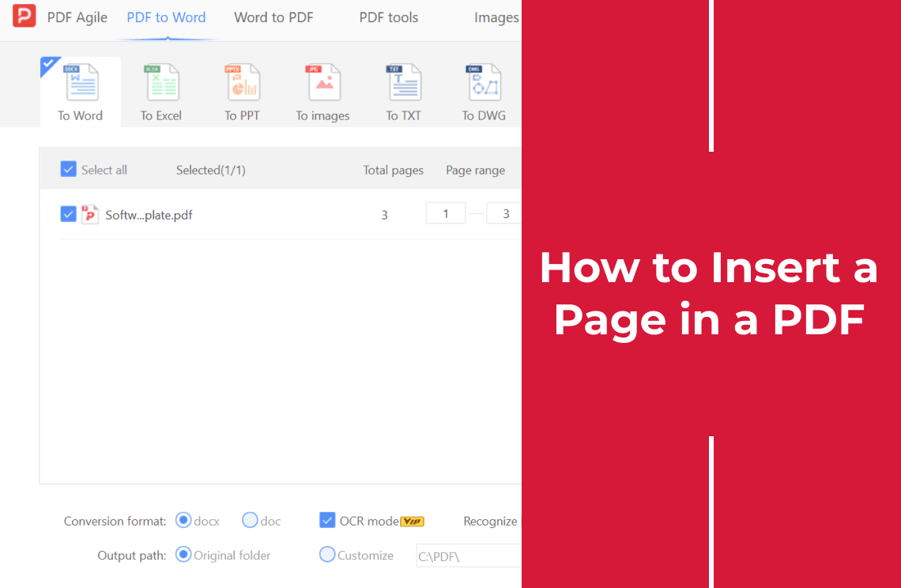
Task: Click the Recognize label
Action: 490,522
